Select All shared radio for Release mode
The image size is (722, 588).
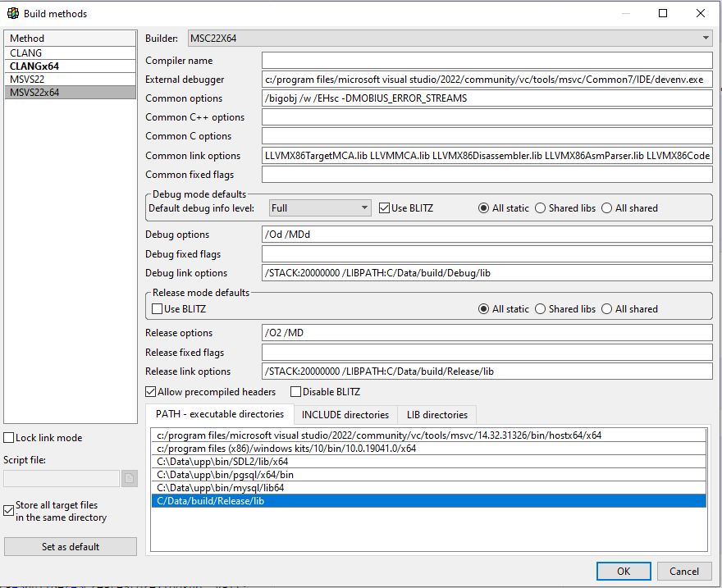(607, 309)
